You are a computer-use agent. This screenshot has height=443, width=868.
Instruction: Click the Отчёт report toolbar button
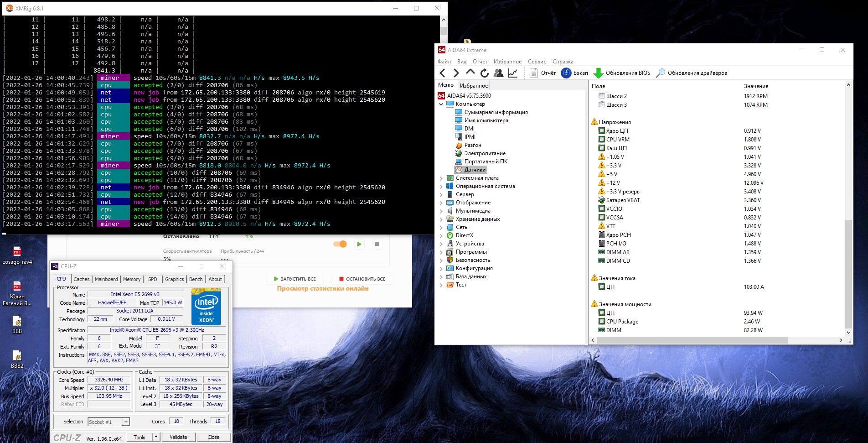542,73
